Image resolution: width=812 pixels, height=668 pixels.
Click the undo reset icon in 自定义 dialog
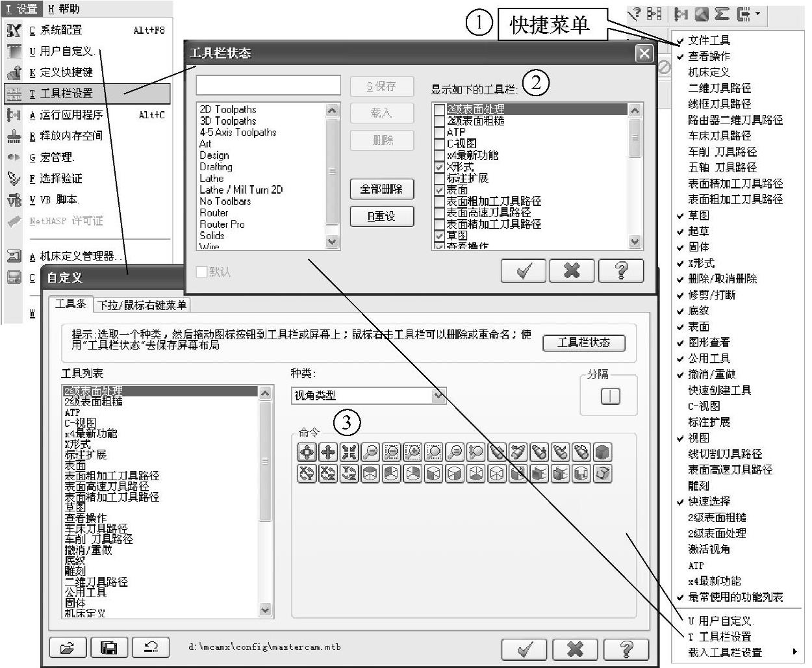click(x=151, y=648)
